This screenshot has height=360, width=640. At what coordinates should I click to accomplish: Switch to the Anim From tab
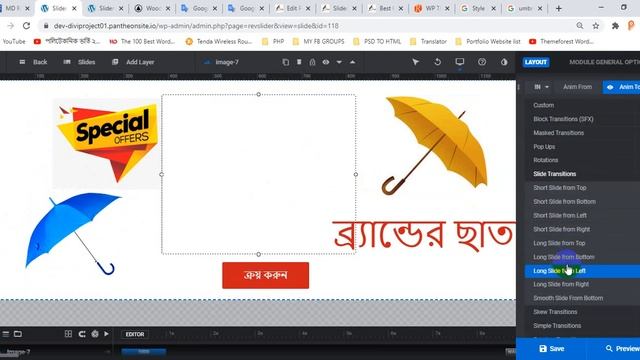pos(577,87)
